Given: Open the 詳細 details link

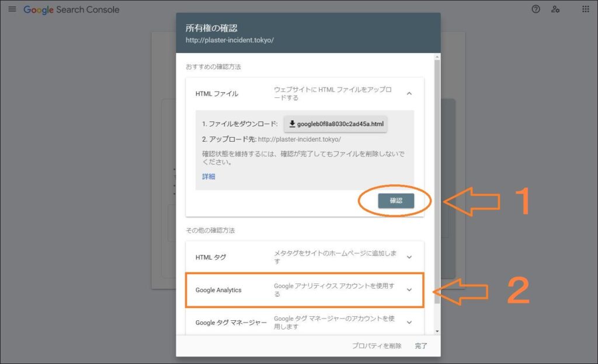Looking at the screenshot, I should point(208,176).
